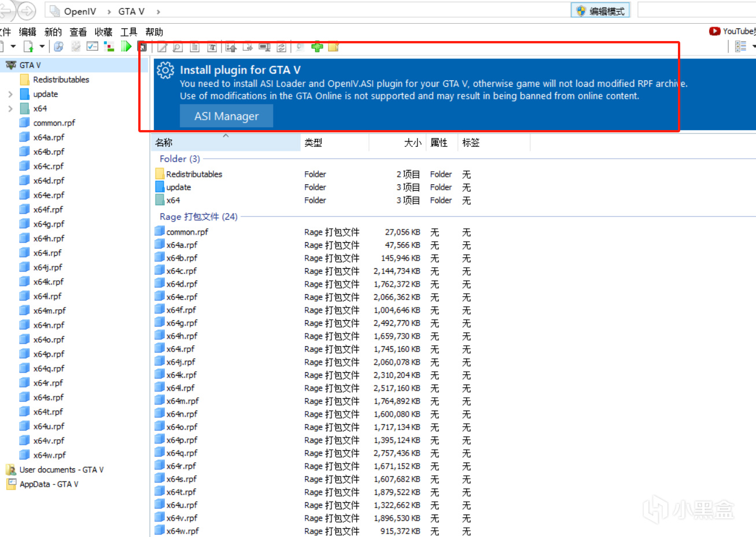The height and width of the screenshot is (537, 756).
Task: Click the blue globe-like toolbar icon
Action: click(58, 47)
